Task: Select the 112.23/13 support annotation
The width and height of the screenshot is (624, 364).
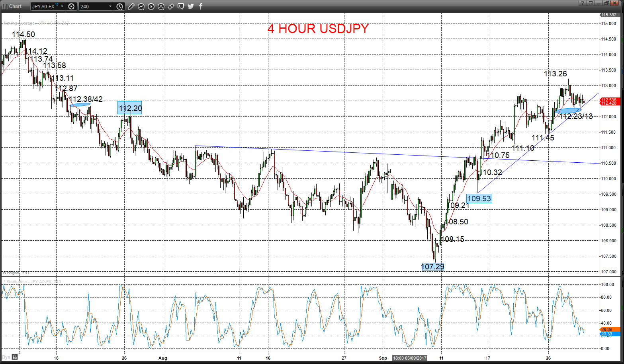Action: point(576,116)
